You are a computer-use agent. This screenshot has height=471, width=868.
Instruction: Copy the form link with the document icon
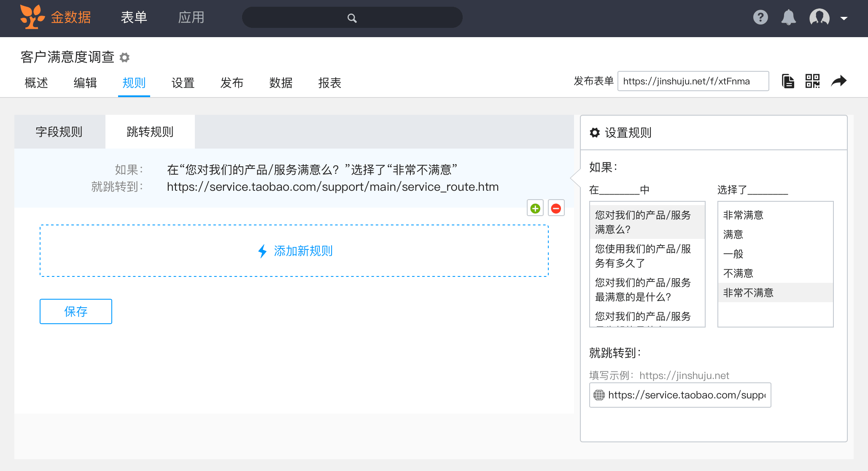pyautogui.click(x=787, y=81)
